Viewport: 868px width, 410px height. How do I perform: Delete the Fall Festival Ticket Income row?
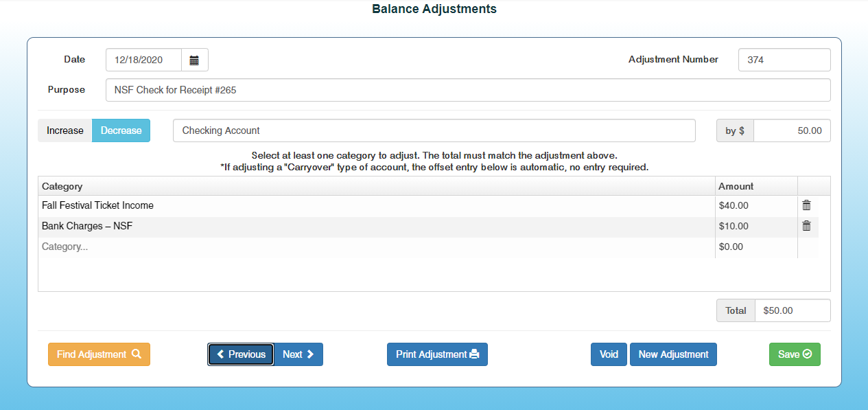pyautogui.click(x=806, y=205)
